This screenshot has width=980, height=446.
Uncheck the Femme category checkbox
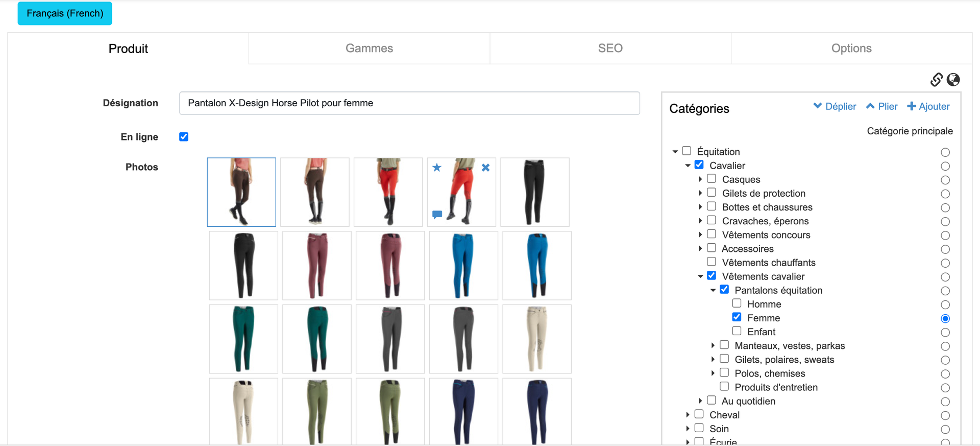pyautogui.click(x=737, y=317)
